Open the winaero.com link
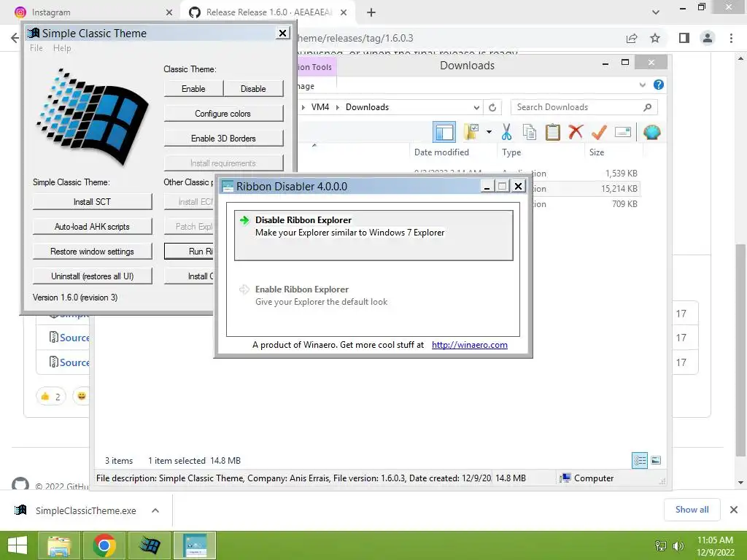Image resolution: width=747 pixels, height=560 pixels. point(469,345)
